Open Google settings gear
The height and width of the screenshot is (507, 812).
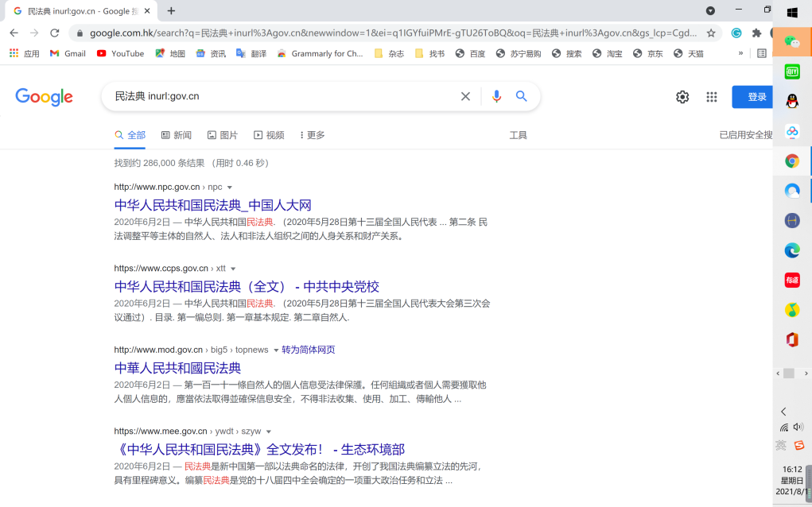point(682,97)
